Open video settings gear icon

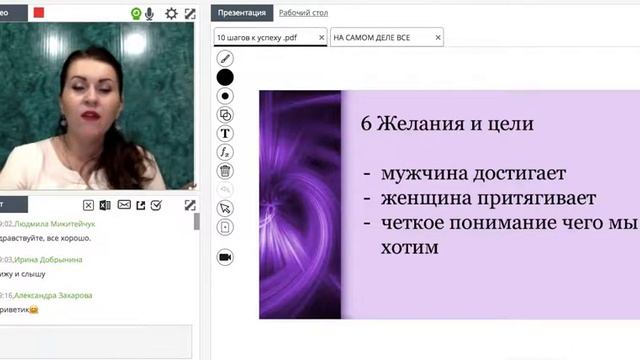coord(171,13)
